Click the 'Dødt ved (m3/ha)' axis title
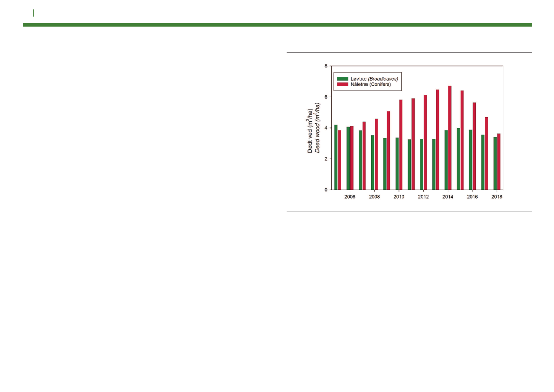This screenshot has width=554, height=392. [310, 131]
